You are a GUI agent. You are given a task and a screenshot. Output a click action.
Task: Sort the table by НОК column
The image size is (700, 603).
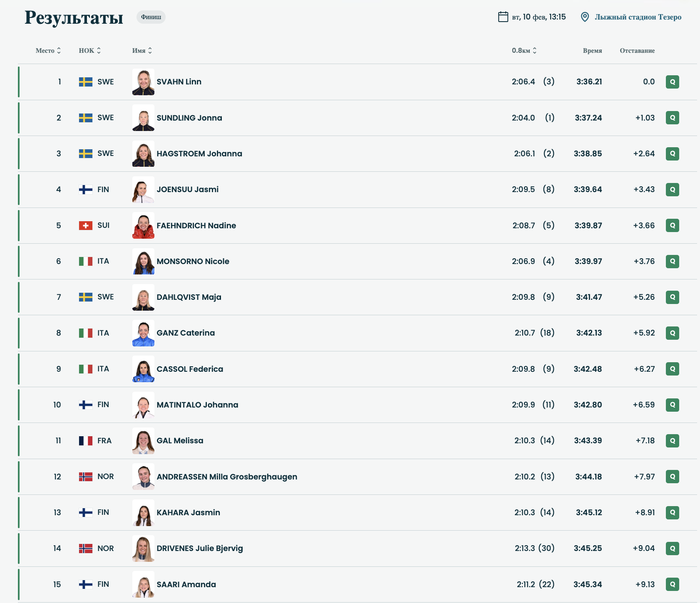pos(90,51)
